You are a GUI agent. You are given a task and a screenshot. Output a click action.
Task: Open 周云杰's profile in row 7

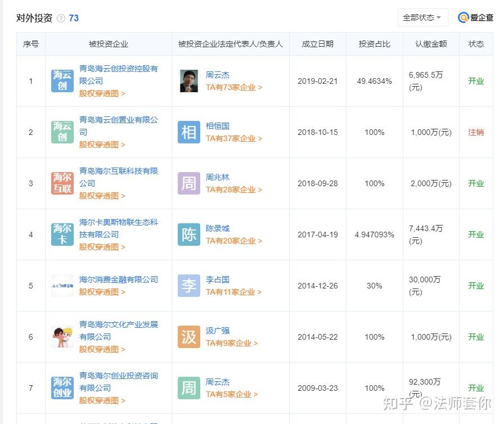[x=218, y=382]
